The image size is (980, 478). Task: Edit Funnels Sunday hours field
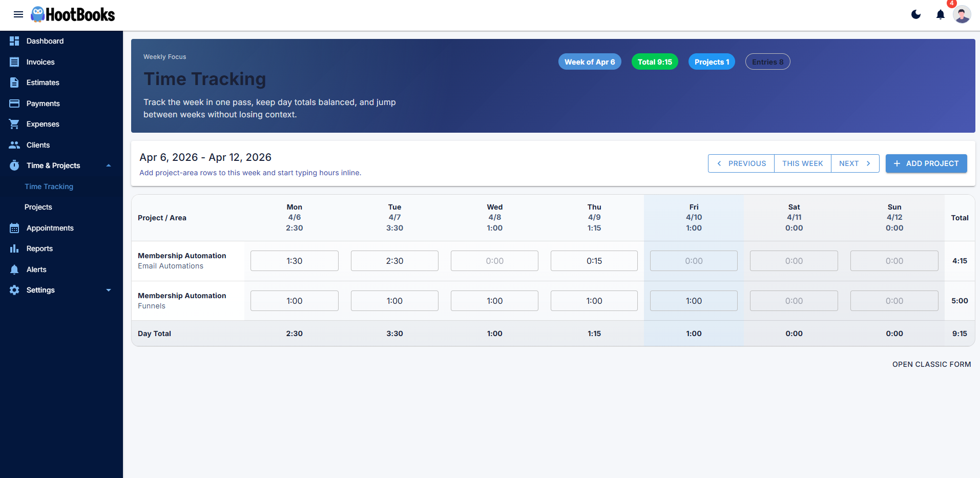pyautogui.click(x=894, y=301)
